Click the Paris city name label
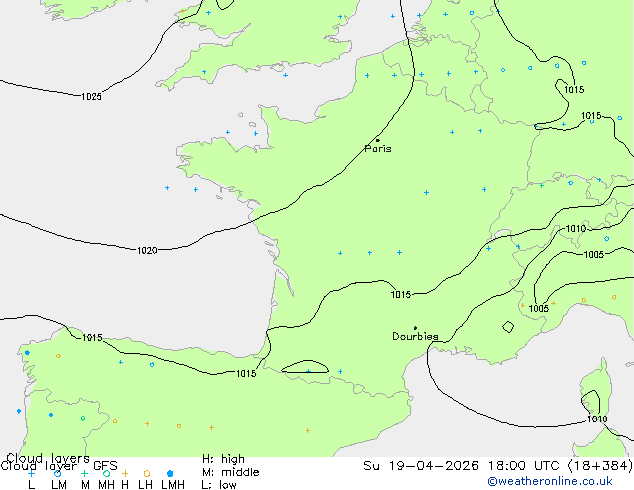The image size is (634, 490). click(x=378, y=149)
